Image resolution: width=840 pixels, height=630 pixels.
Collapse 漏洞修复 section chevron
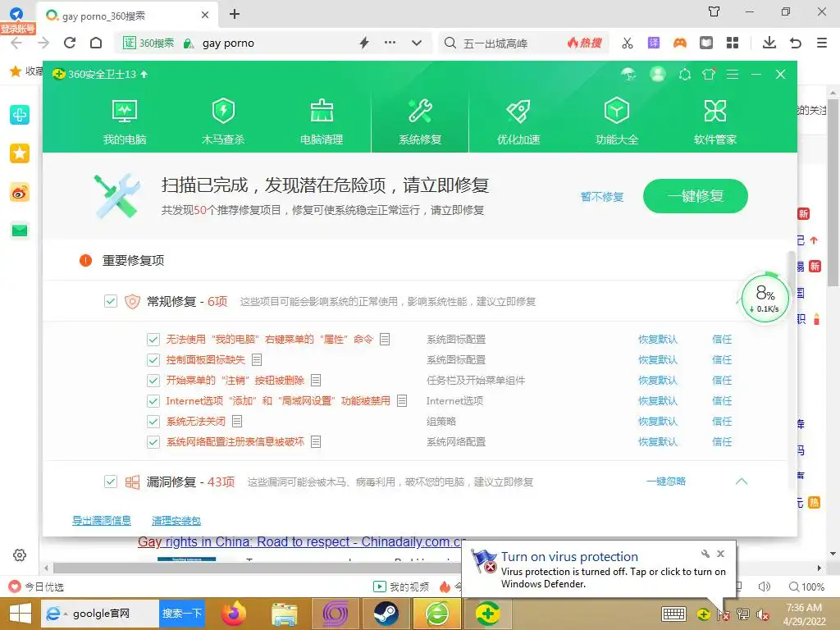point(742,481)
